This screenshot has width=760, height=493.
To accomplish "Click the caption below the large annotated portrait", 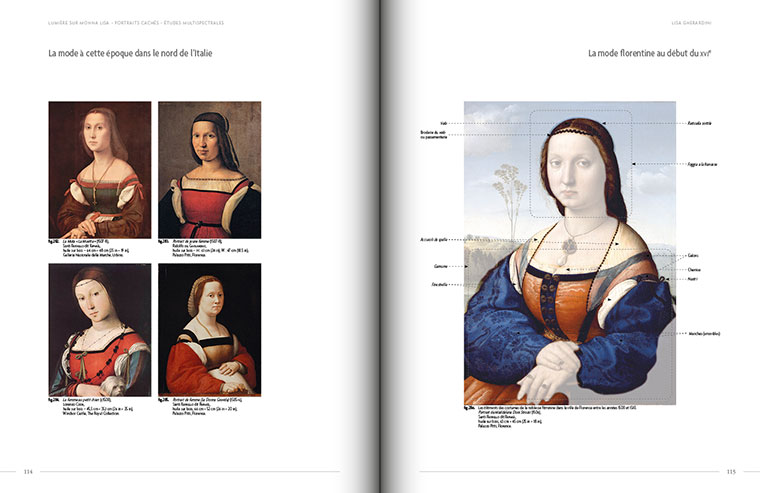I will 550,417.
